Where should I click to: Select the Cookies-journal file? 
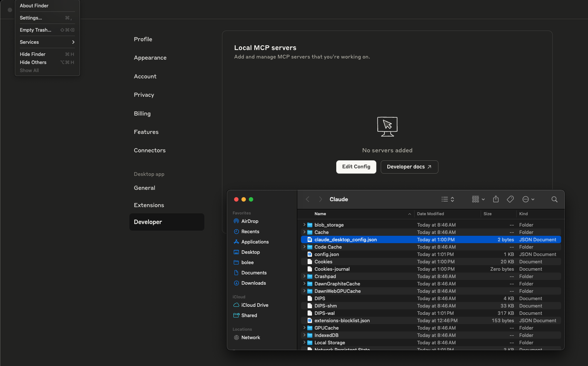click(431, 269)
